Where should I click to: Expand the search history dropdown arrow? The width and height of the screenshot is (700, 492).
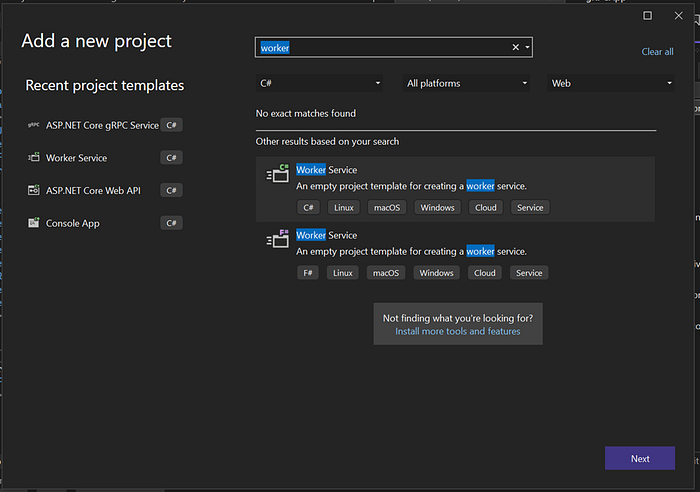click(527, 47)
